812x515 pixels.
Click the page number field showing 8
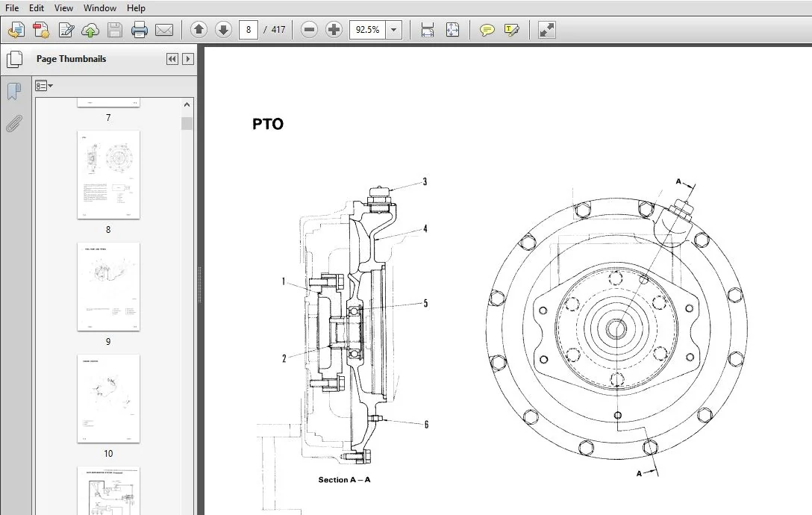click(249, 30)
